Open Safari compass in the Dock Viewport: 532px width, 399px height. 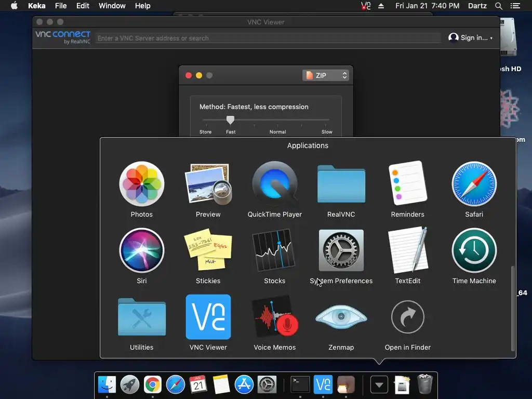(x=176, y=385)
